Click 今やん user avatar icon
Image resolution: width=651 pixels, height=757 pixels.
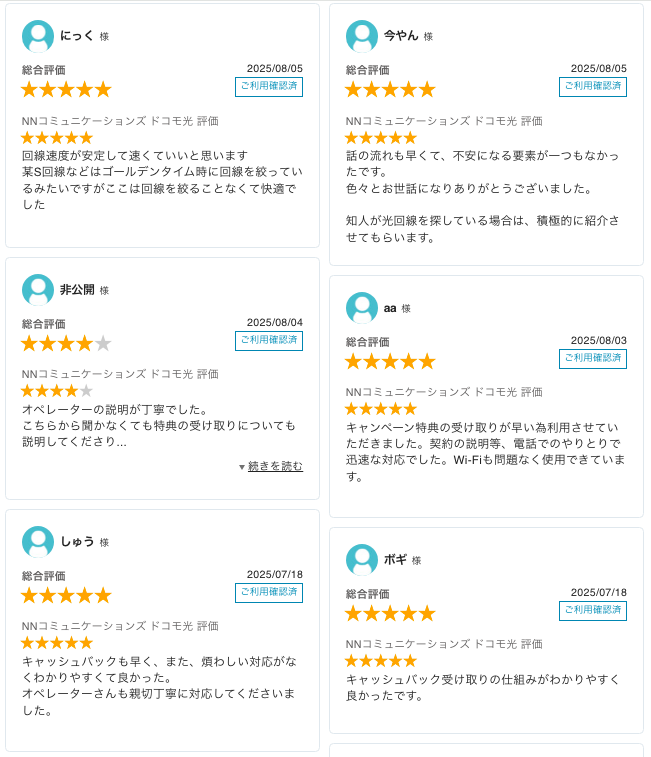362,36
